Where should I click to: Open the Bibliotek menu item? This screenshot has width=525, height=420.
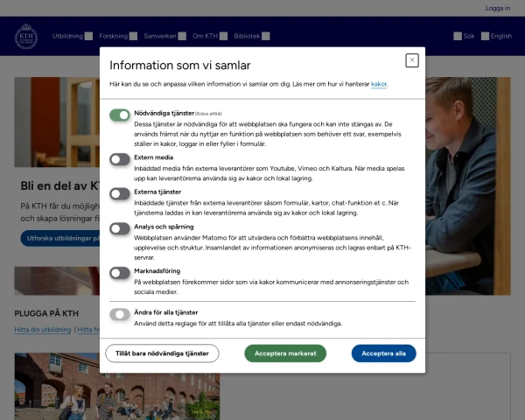click(x=247, y=36)
